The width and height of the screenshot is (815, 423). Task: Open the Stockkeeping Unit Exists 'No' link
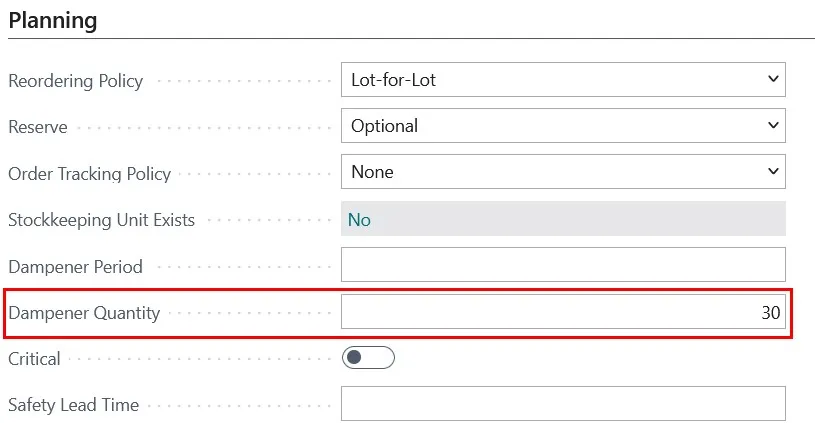[359, 219]
